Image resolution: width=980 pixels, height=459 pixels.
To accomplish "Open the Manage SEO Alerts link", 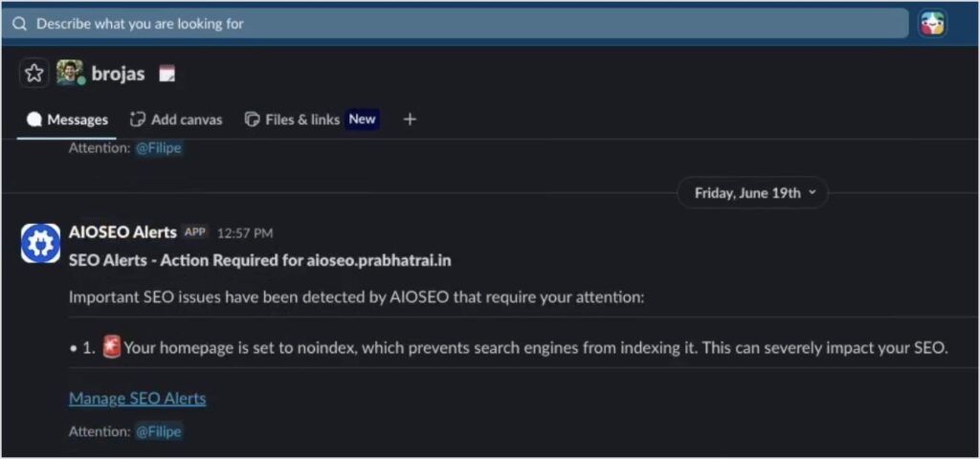I will click(x=138, y=399).
